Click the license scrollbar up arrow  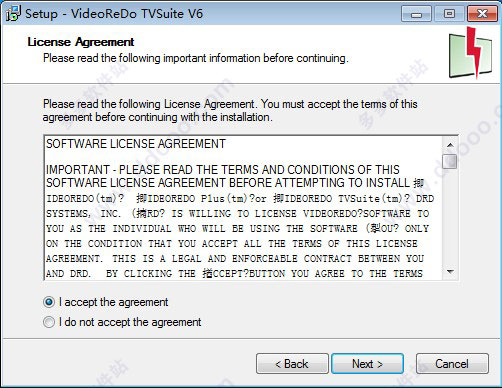[x=450, y=145]
